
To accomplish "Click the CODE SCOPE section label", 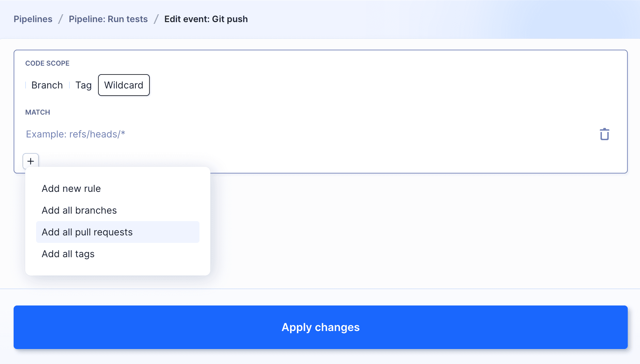I will tap(47, 63).
